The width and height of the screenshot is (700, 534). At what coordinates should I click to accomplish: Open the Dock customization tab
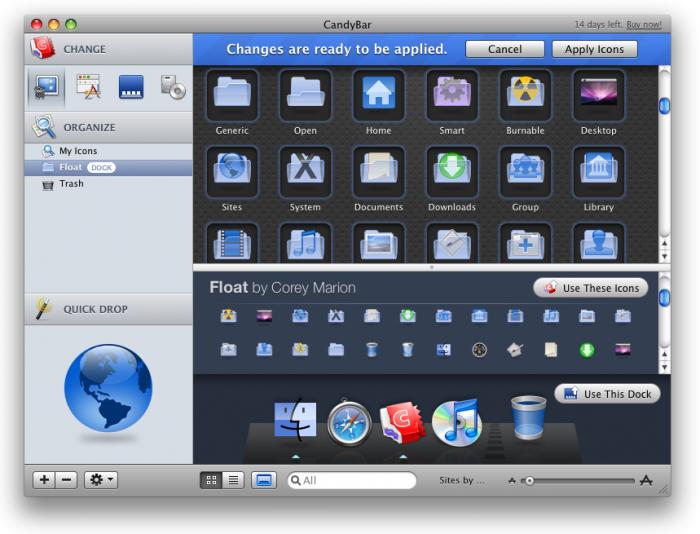(131, 87)
